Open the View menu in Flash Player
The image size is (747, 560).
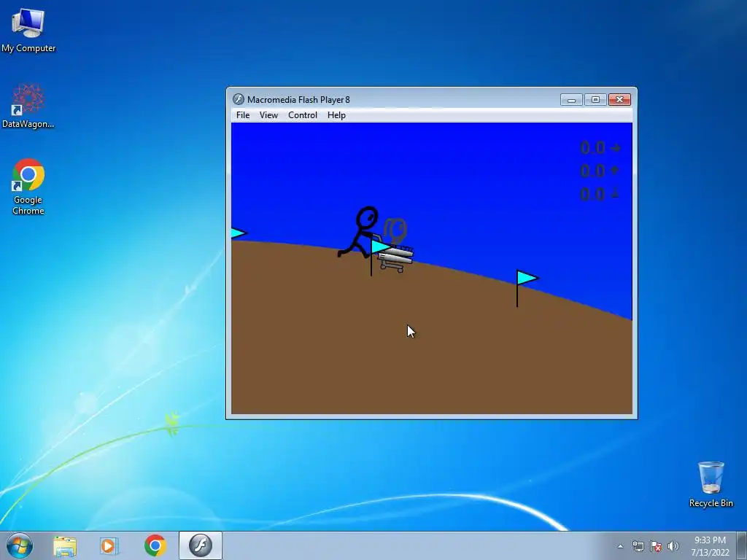[x=268, y=115]
